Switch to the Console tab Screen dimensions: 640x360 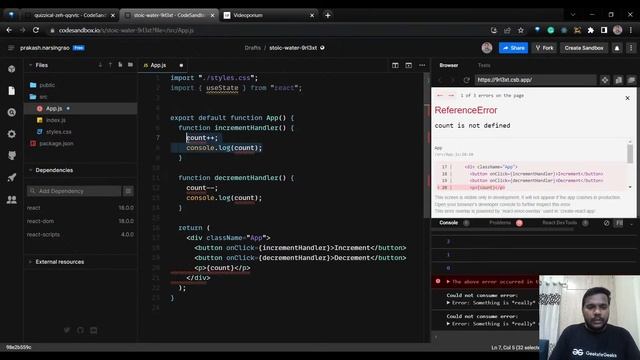click(449, 223)
